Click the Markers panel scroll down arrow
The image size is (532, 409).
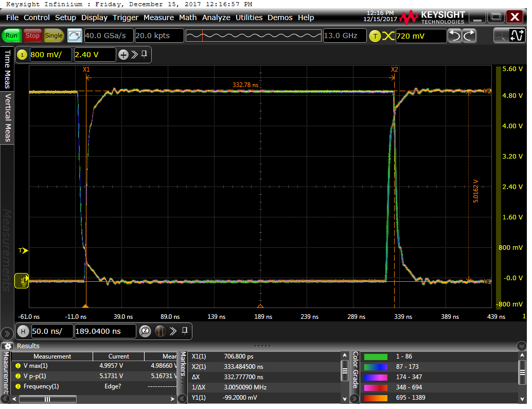pyautogui.click(x=345, y=399)
